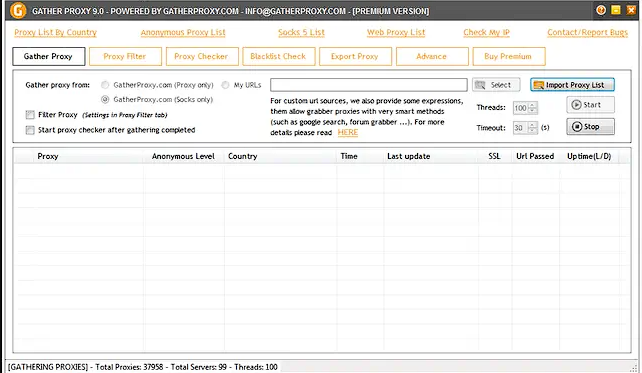Adjust Timeout spinner arrows
Screen dimensions: 642x373
(533, 128)
